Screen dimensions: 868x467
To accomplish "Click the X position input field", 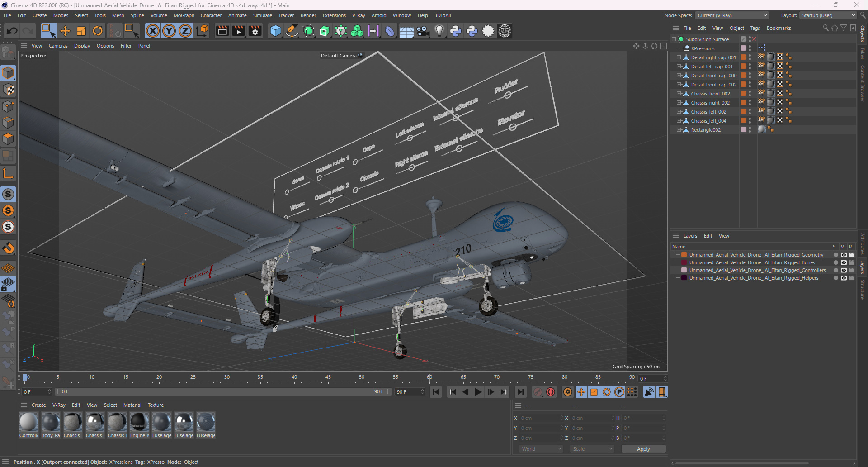I will point(540,418).
